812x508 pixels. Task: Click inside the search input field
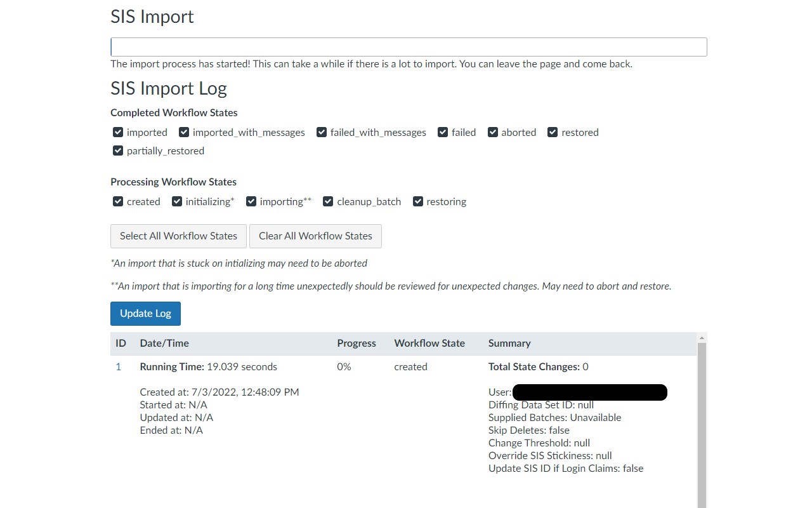(409, 46)
